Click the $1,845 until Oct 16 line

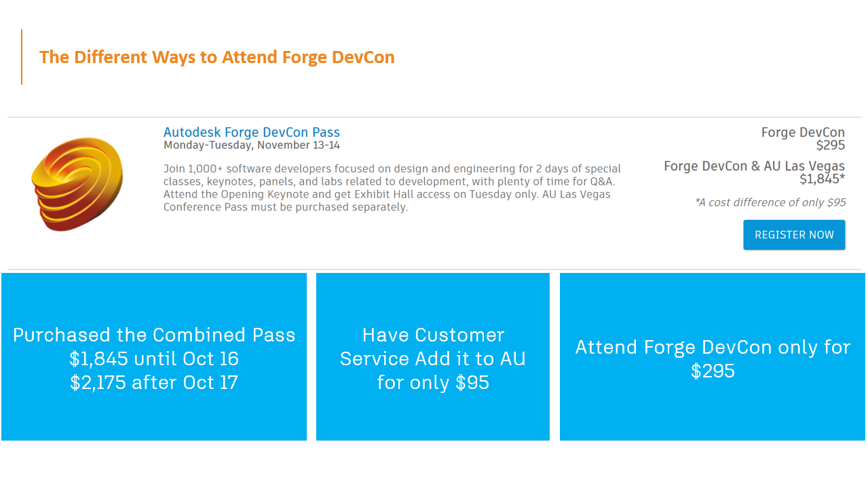click(x=154, y=358)
